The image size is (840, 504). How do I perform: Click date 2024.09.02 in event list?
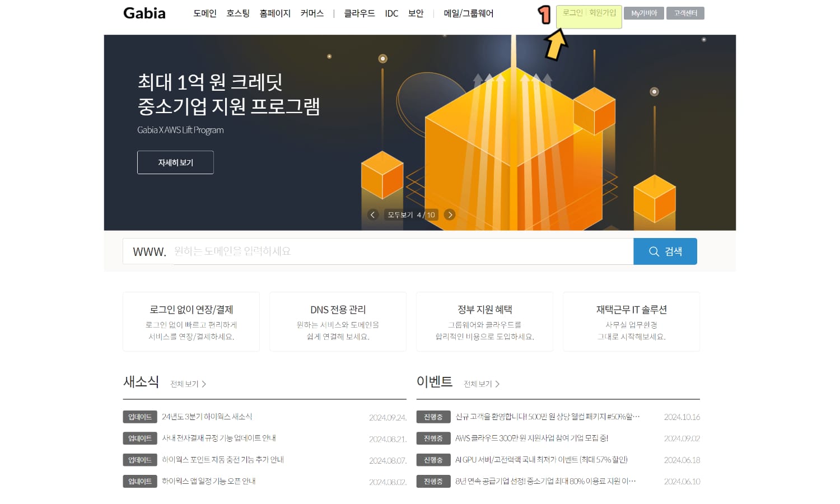pyautogui.click(x=682, y=438)
